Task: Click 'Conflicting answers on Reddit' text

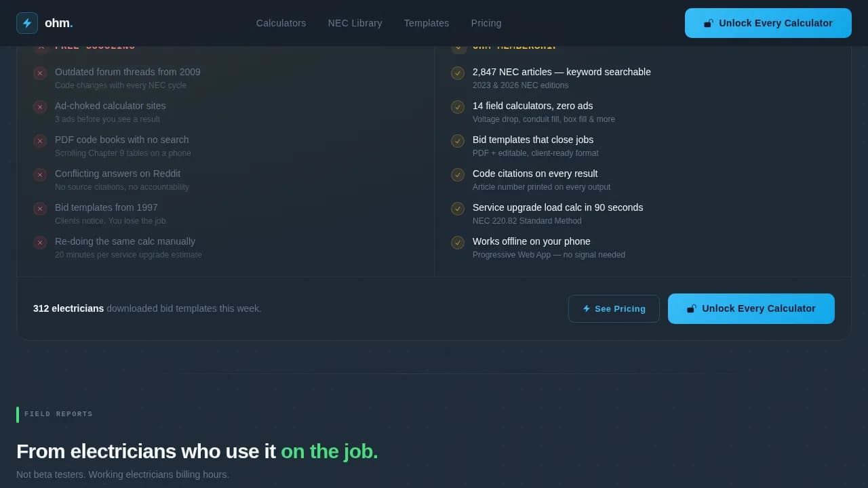Action: click(x=117, y=174)
